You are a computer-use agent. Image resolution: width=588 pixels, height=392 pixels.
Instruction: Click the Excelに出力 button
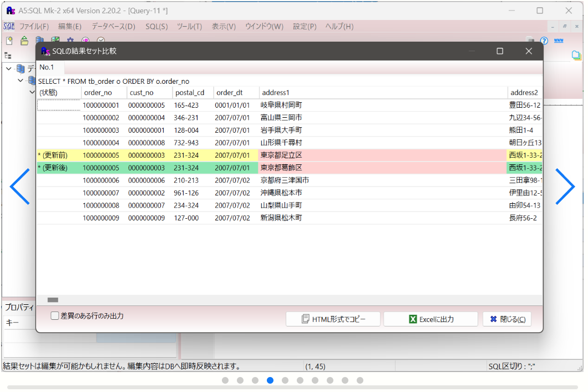[430, 319]
